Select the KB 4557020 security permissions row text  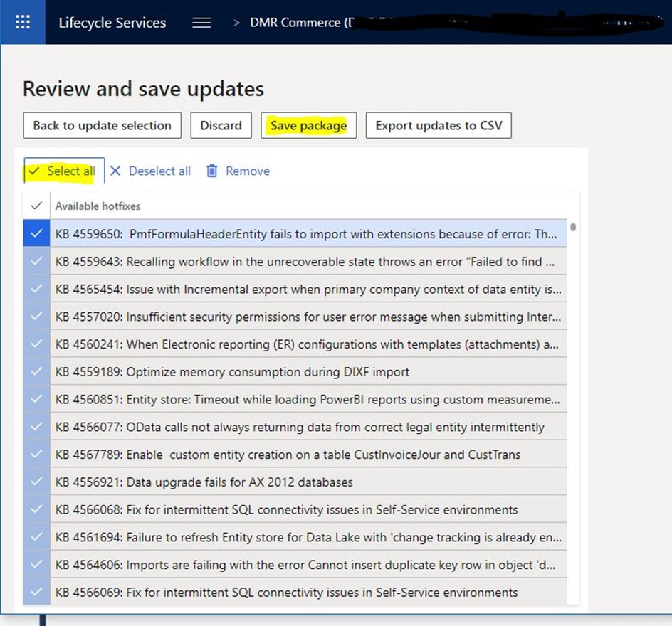click(308, 317)
